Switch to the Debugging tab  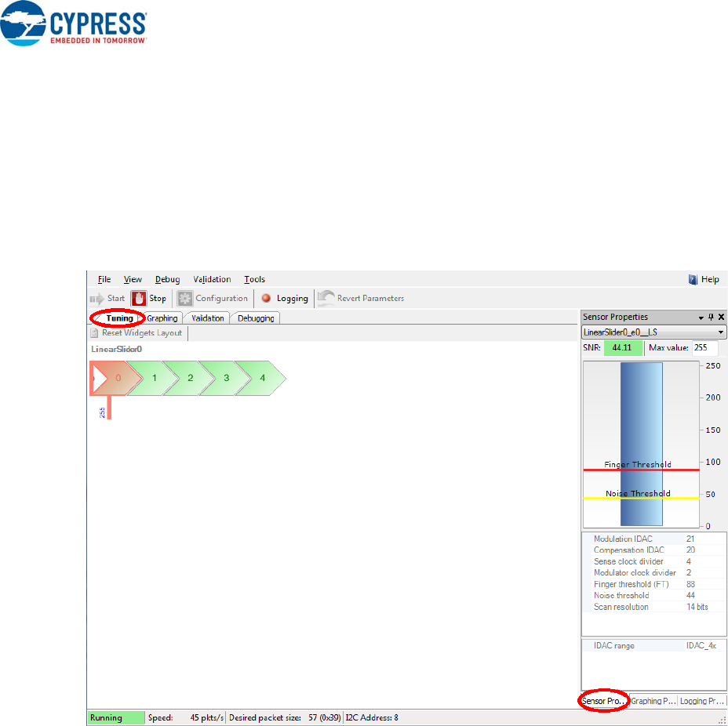tap(256, 318)
